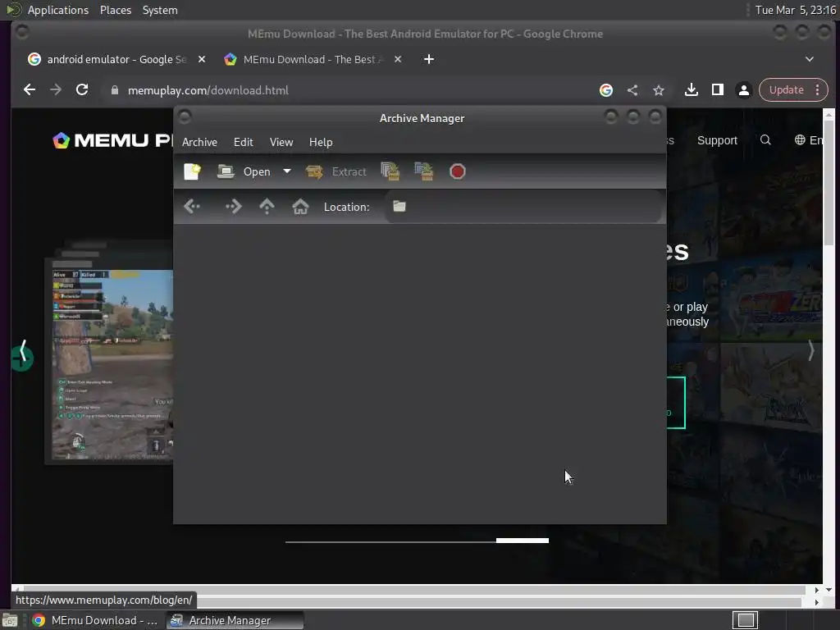Open the Applications menu
The height and width of the screenshot is (630, 840).
58,10
